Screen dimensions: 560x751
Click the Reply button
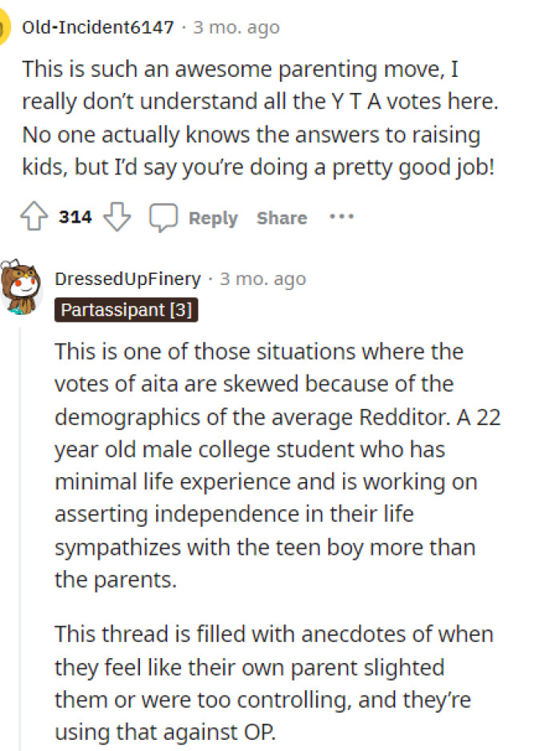click(213, 217)
